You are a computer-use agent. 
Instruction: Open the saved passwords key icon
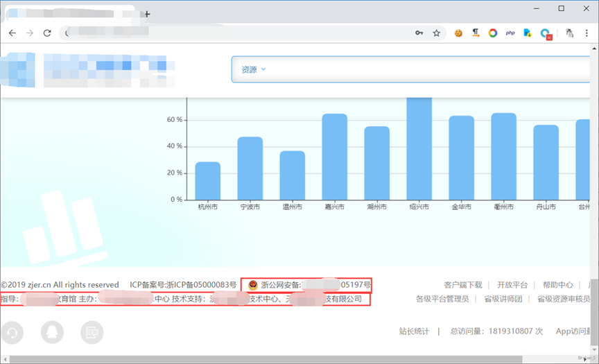[x=419, y=33]
